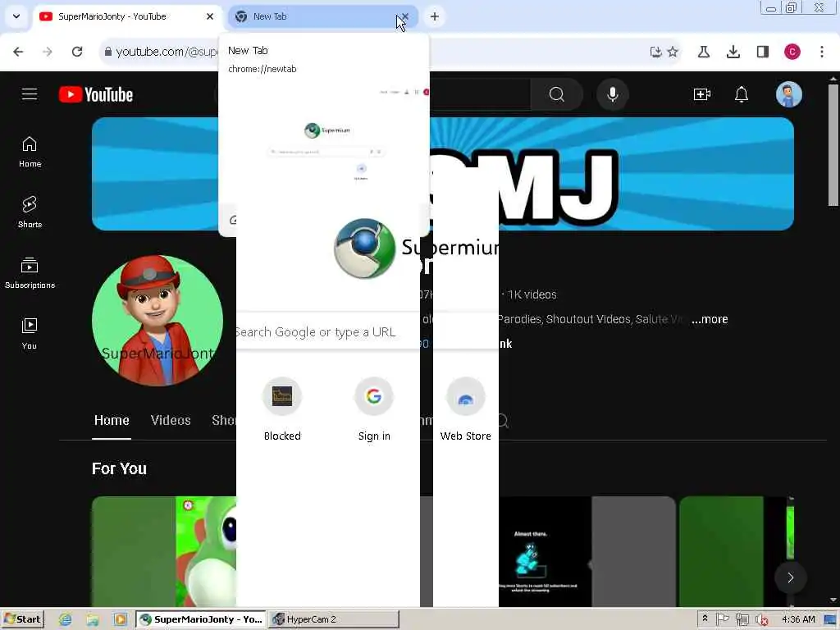Open the volume speaker tray icon
The height and width of the screenshot is (630, 840).
(762, 620)
